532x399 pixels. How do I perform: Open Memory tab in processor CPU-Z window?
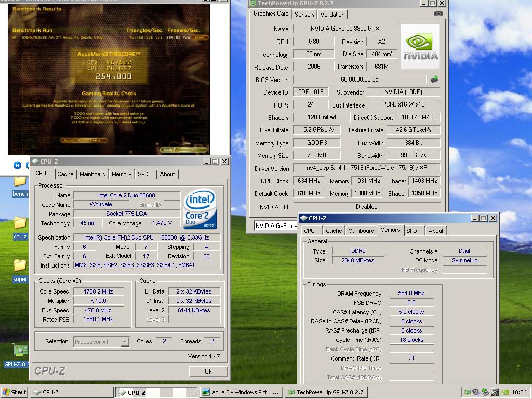[122, 174]
